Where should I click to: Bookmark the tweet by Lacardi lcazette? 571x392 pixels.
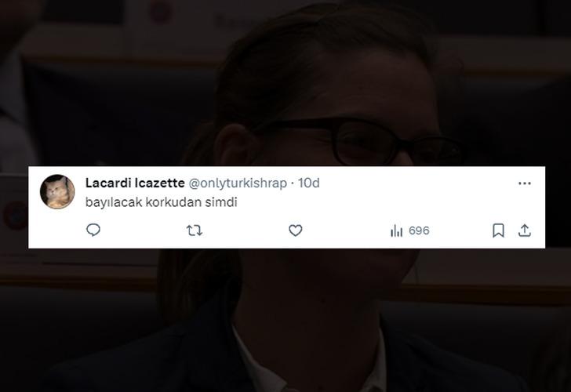click(498, 230)
